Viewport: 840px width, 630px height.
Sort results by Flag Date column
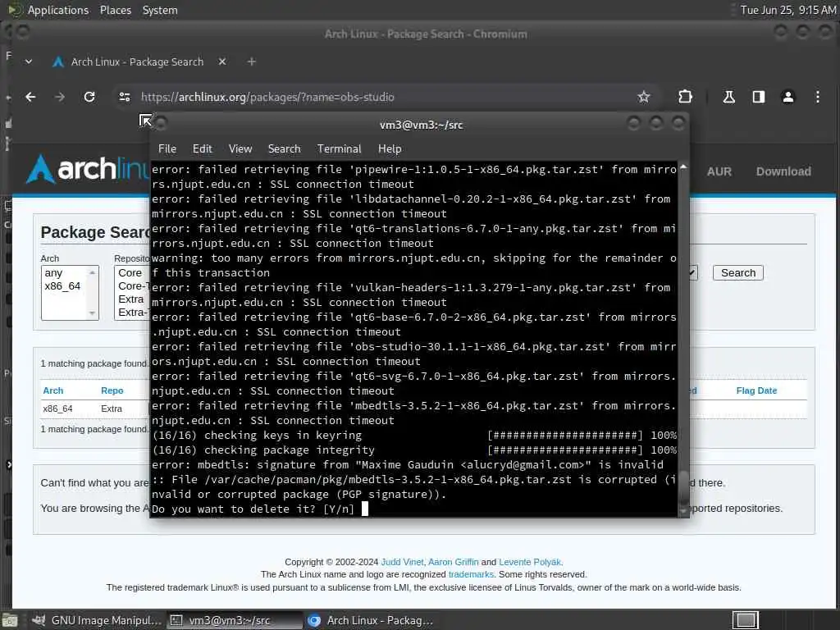point(756,390)
